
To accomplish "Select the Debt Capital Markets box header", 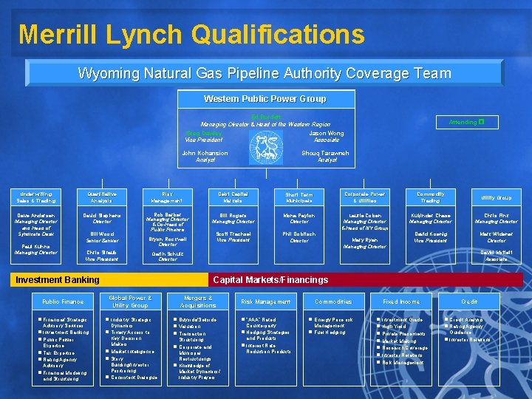I will pos(233,197).
